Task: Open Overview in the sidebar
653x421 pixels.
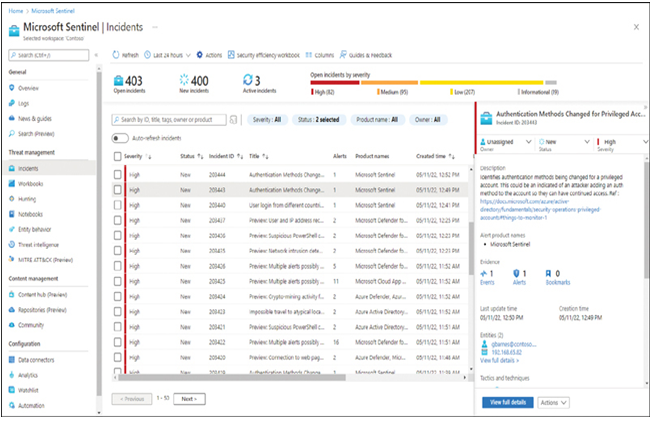Action: coord(28,88)
